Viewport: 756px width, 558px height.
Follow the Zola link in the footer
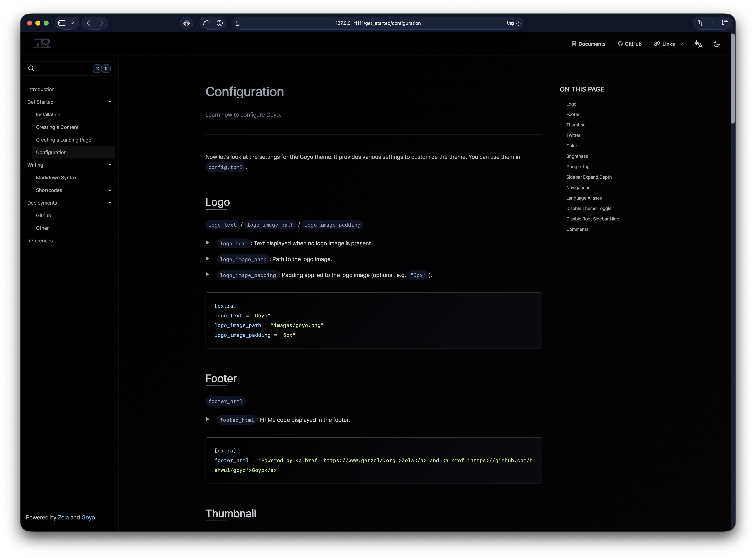coord(63,517)
